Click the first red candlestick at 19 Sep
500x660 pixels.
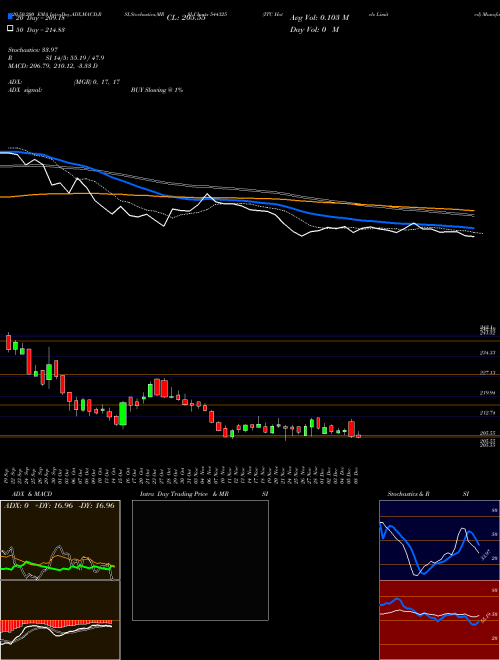tap(8, 343)
